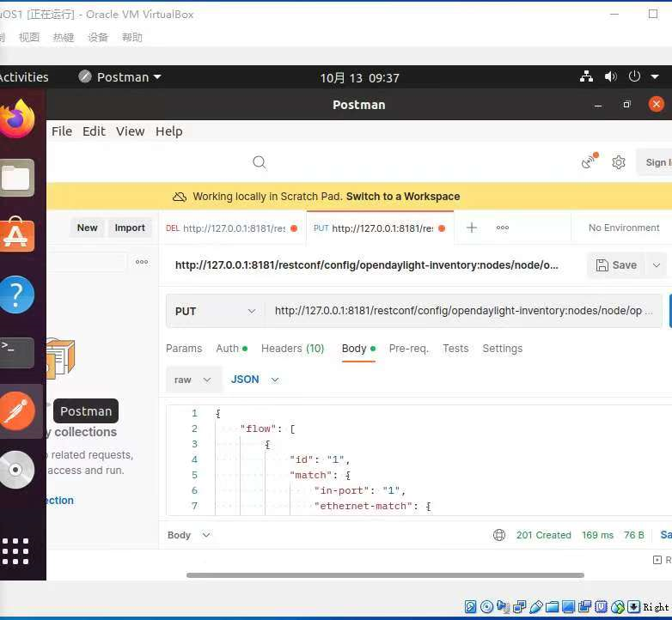Click the request URL input field
Image resolution: width=672 pixels, height=620 pixels.
coord(463,311)
